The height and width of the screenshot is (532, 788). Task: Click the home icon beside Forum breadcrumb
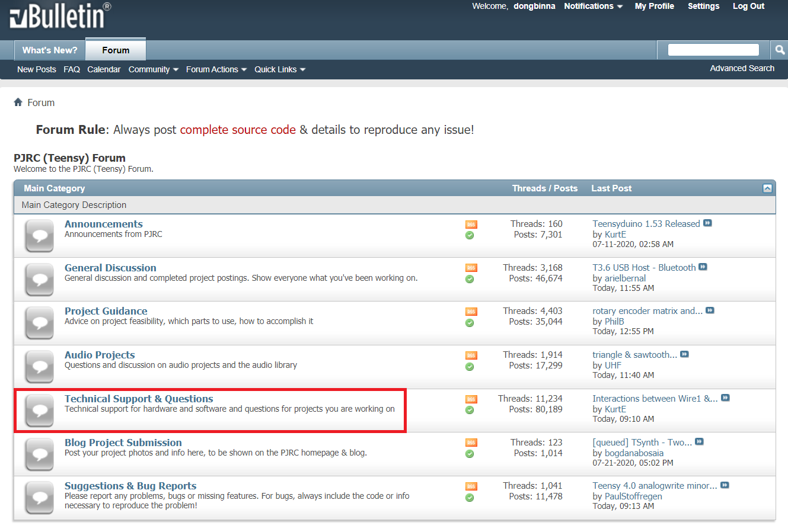(x=18, y=102)
